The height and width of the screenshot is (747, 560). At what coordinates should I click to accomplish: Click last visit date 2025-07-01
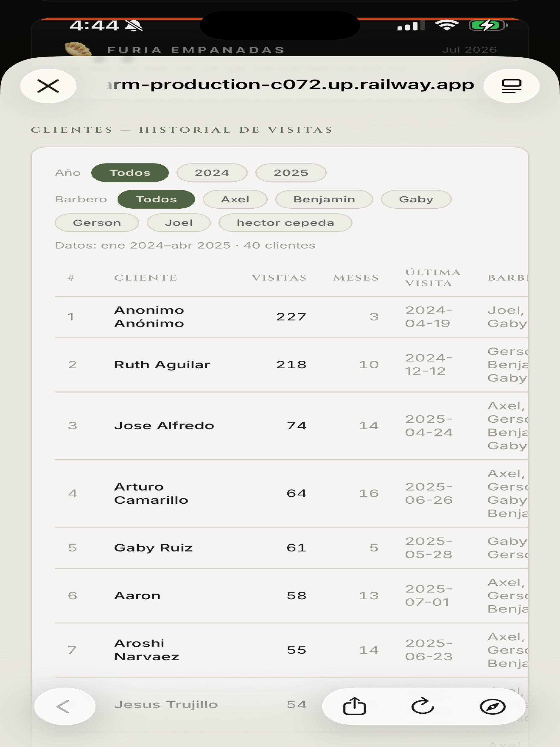(x=429, y=596)
